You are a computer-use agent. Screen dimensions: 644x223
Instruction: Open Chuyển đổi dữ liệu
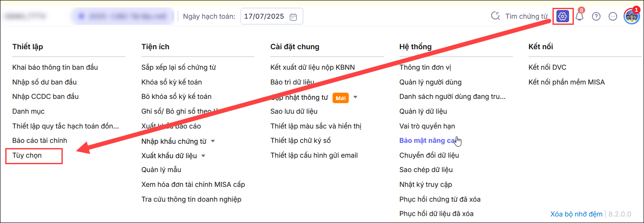[x=429, y=155]
